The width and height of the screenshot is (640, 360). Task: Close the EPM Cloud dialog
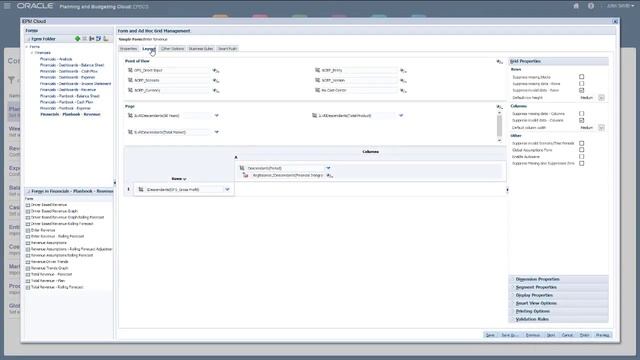pyautogui.click(x=615, y=21)
